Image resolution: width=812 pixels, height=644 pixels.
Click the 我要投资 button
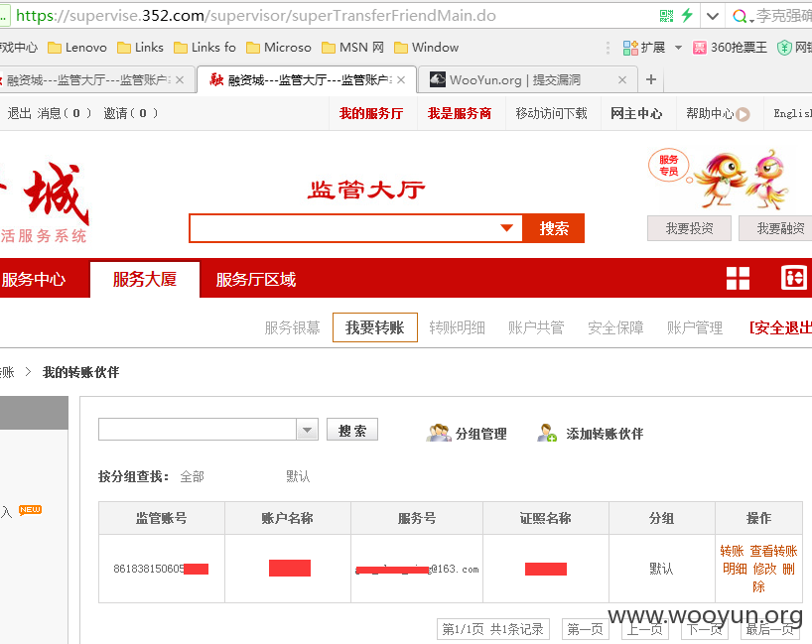[x=689, y=228]
